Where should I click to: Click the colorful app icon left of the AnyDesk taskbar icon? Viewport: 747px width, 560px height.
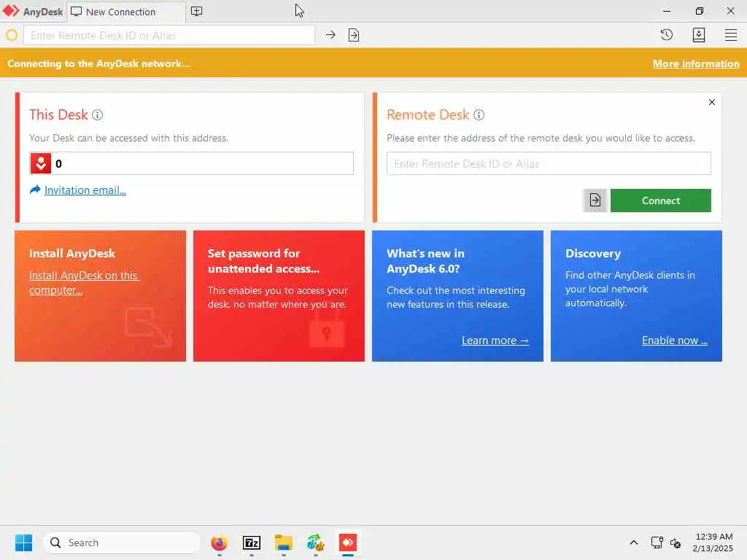pyautogui.click(x=315, y=542)
